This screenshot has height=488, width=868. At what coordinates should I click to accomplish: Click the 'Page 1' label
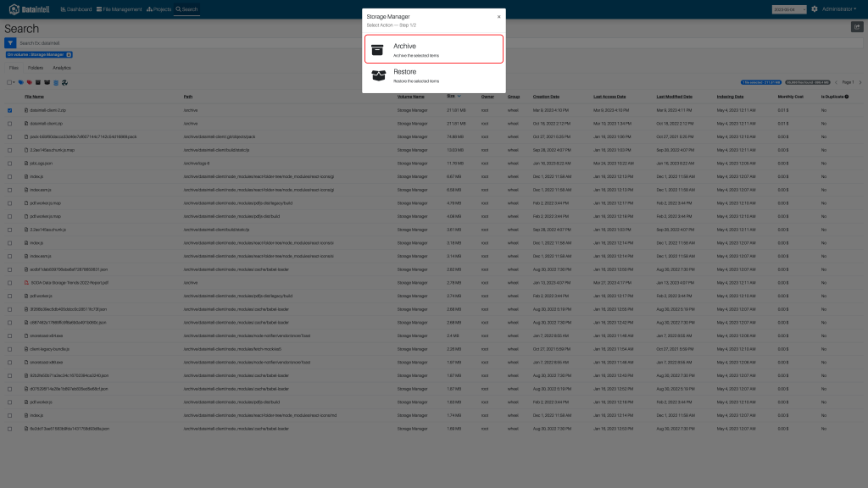848,82
